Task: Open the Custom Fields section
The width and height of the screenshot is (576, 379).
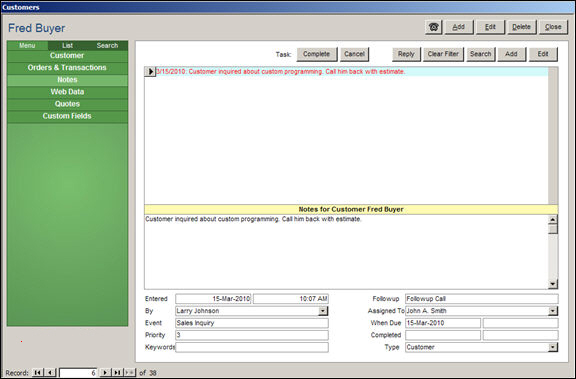Action: point(67,116)
